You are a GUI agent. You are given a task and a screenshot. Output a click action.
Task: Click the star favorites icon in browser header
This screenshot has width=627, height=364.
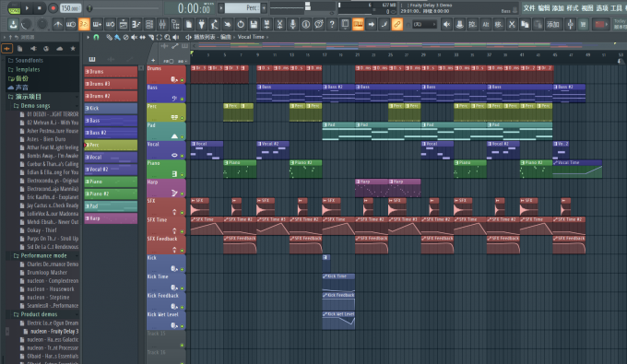tap(73, 48)
